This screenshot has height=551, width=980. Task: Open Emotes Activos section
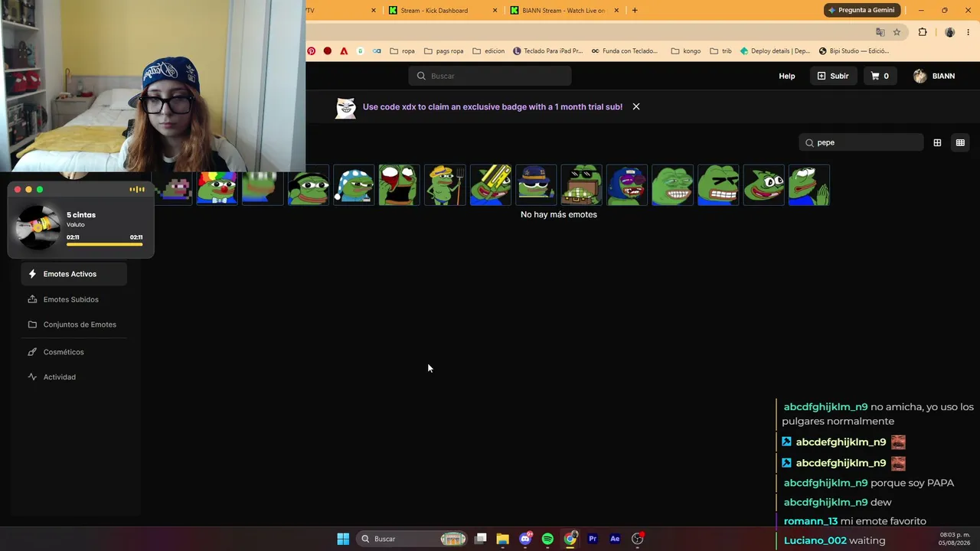click(x=74, y=274)
